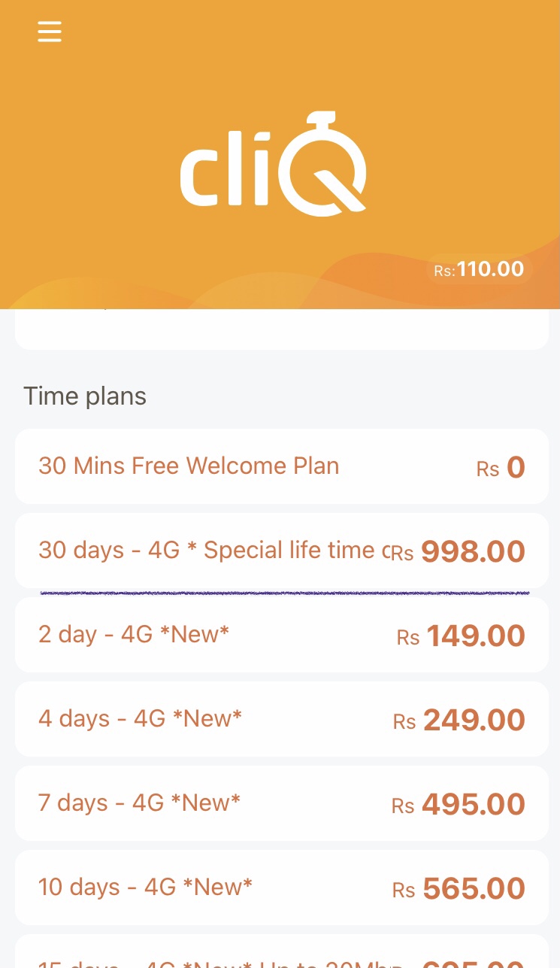The image size is (560, 968).
Task: Open the hamburger menu icon
Action: pos(50,32)
